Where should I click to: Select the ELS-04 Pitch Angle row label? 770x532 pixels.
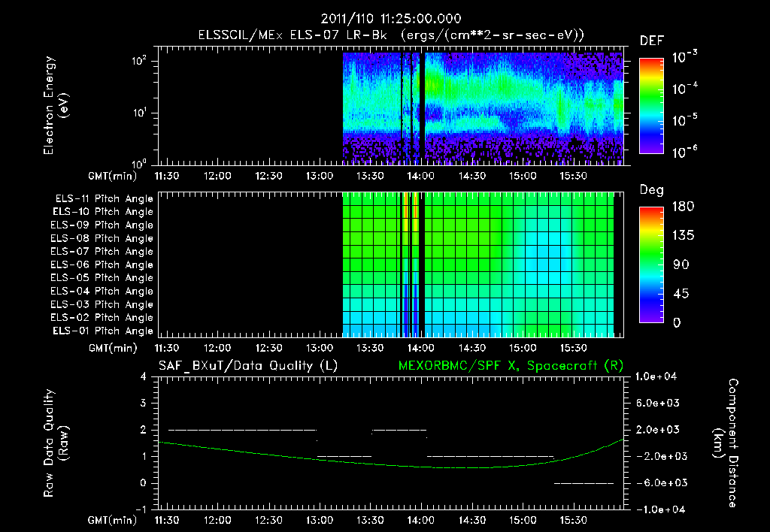(102, 292)
